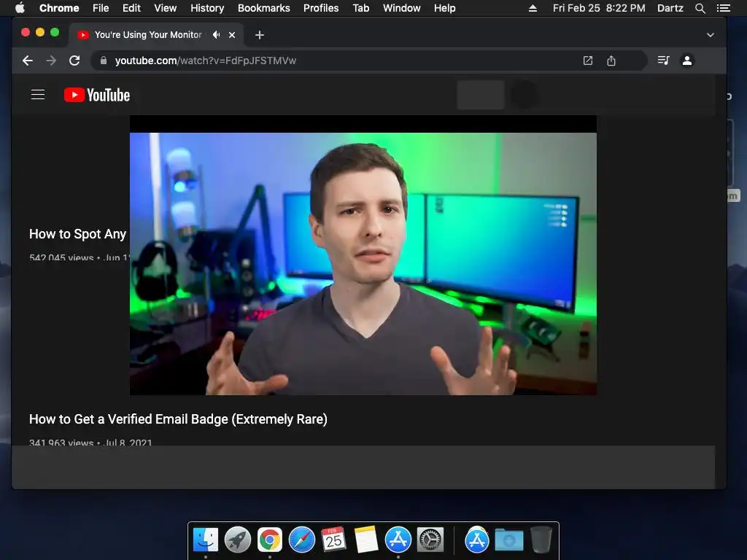This screenshot has height=560, width=747.
Task: Open the Window menu
Action: coord(402,8)
